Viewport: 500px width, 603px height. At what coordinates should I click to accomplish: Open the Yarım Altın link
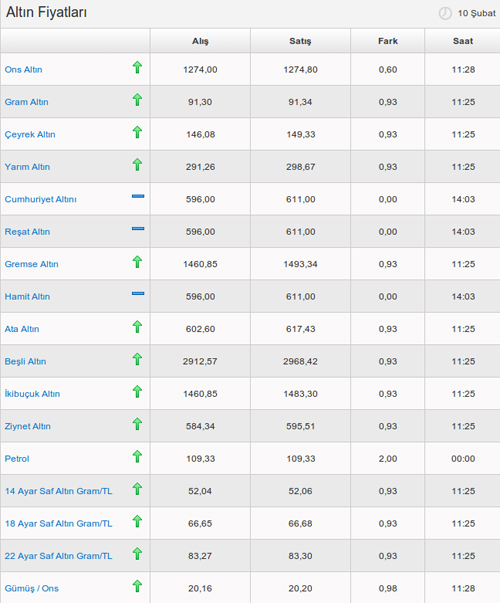(27, 167)
